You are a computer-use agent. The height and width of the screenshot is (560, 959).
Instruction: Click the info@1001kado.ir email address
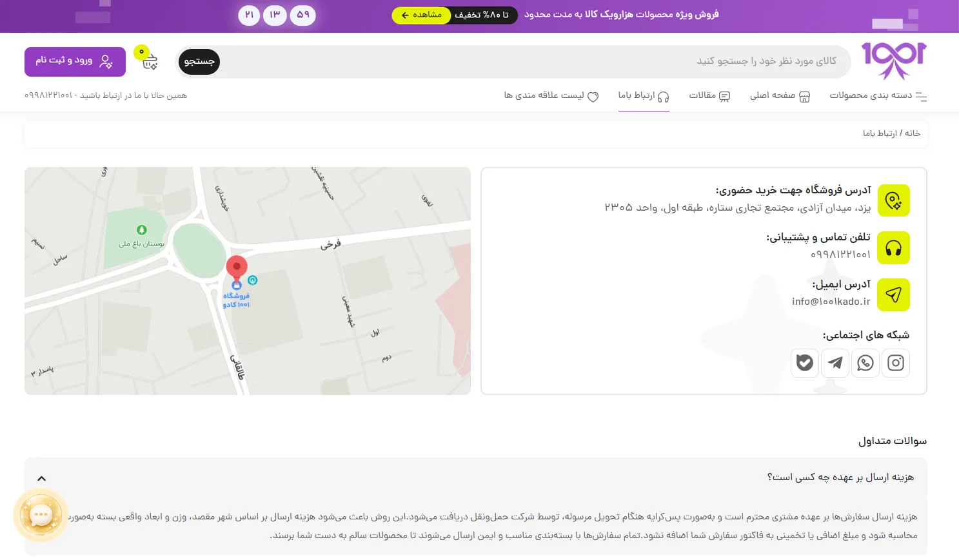click(x=831, y=302)
